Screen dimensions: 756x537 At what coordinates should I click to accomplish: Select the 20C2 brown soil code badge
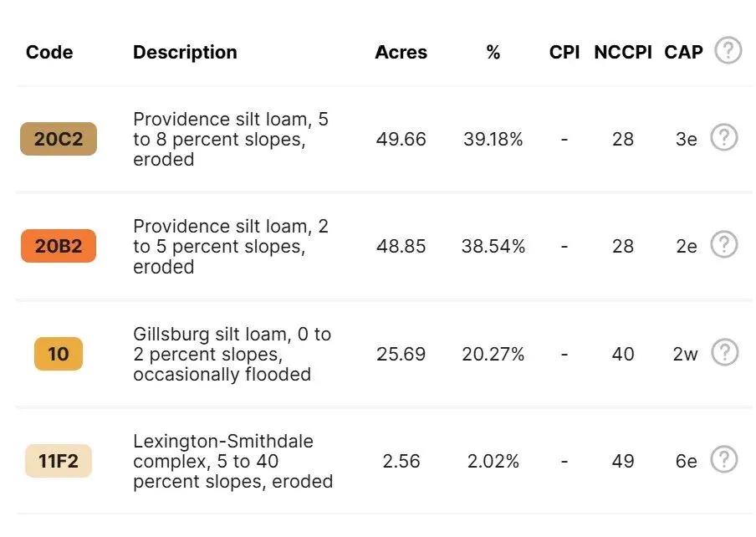click(59, 139)
